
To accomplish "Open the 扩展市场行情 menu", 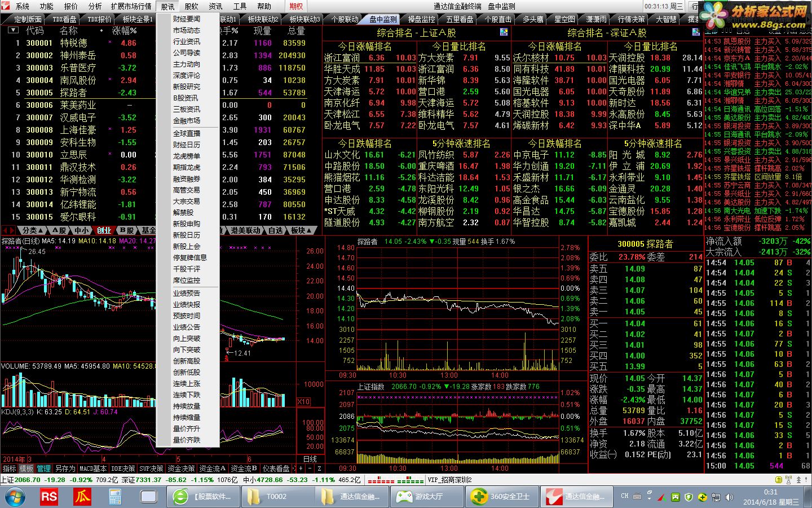I will tap(131, 6).
